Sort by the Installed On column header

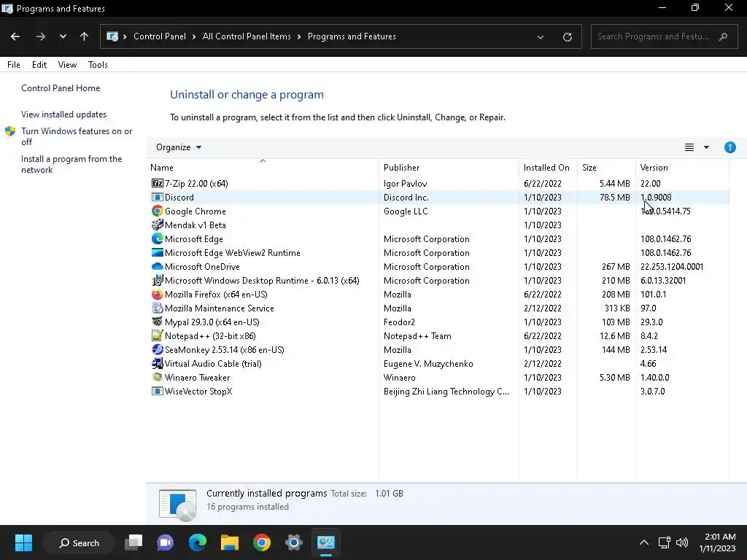coord(548,168)
